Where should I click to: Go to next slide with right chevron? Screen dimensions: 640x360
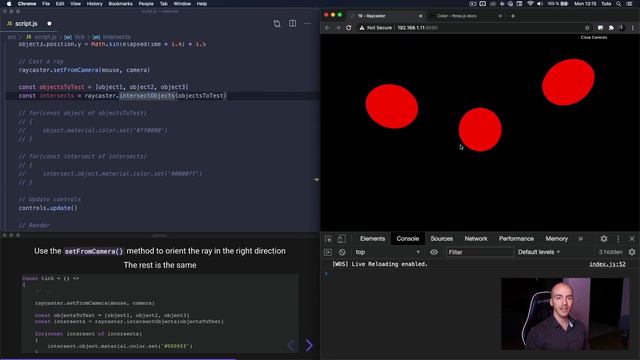coord(309,345)
